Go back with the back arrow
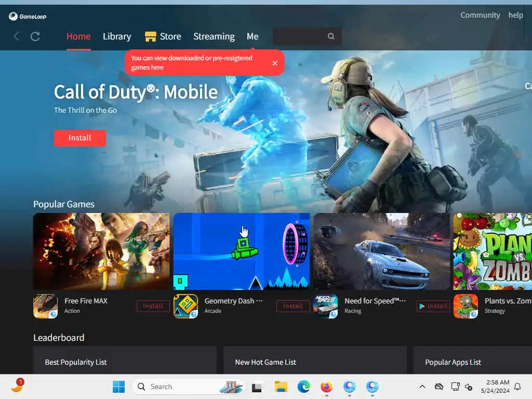This screenshot has width=532, height=399. pyautogui.click(x=16, y=36)
